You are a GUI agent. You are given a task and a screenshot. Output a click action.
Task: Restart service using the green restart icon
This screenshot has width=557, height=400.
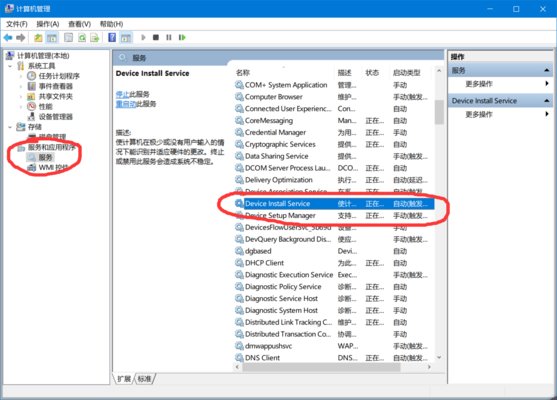point(182,37)
